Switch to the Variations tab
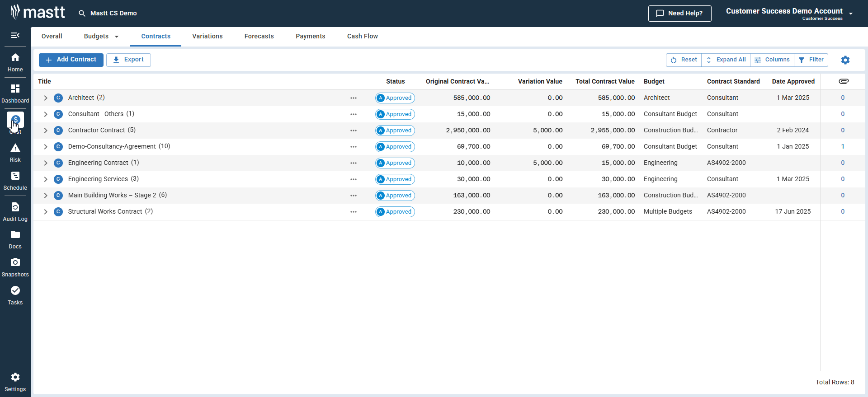Screen dimensions: 868x397 point(207,37)
